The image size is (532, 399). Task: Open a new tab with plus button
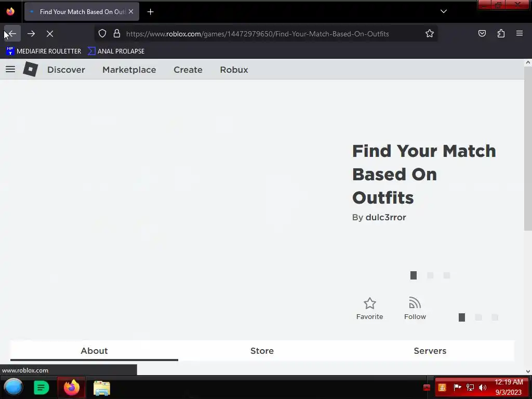150,12
